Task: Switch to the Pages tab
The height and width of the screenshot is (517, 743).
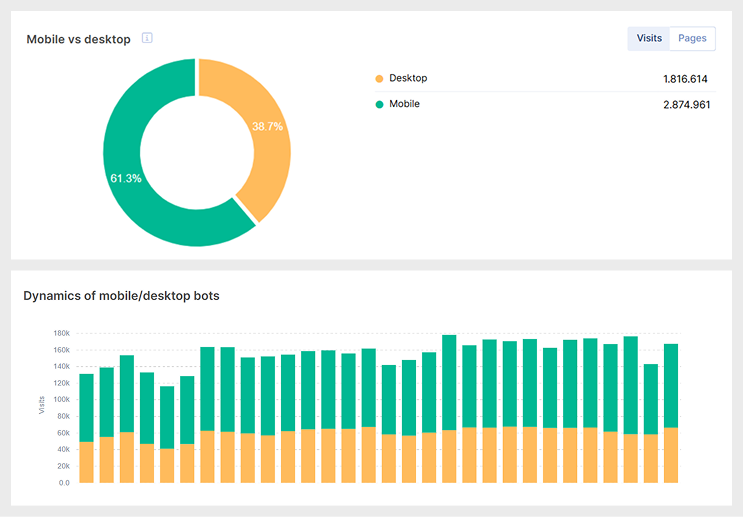Action: [x=692, y=39]
